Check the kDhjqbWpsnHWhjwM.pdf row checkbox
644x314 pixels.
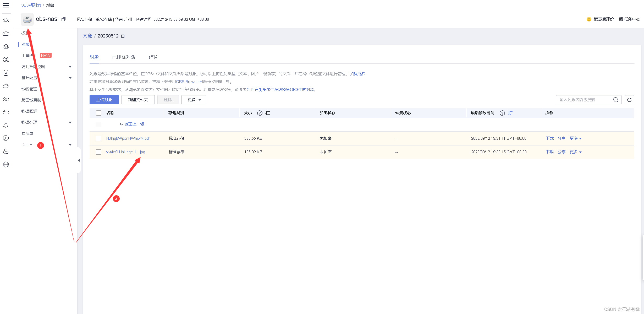98,138
